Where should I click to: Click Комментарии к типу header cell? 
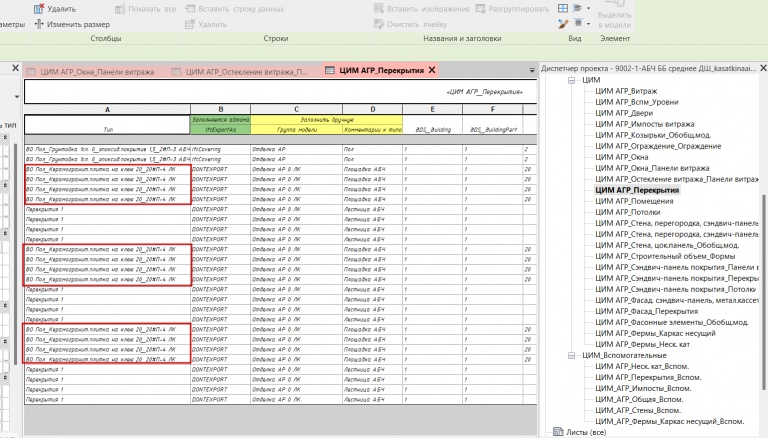pyautogui.click(x=372, y=129)
